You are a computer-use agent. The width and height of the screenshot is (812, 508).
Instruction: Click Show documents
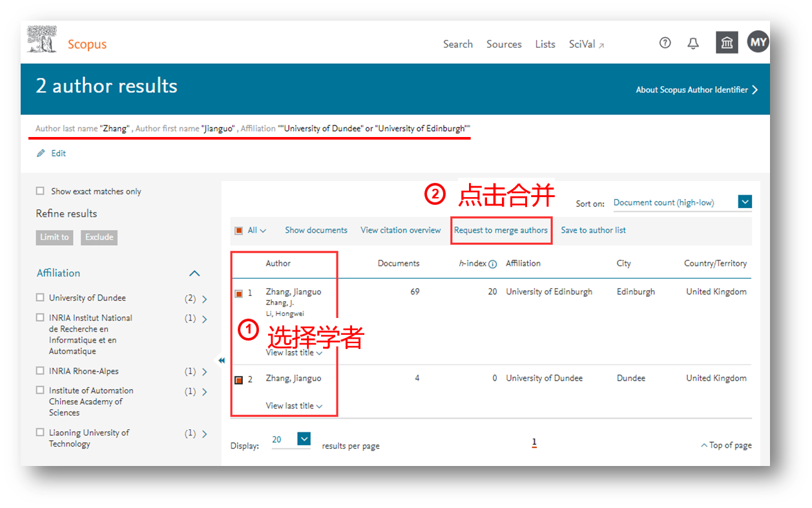click(x=316, y=230)
